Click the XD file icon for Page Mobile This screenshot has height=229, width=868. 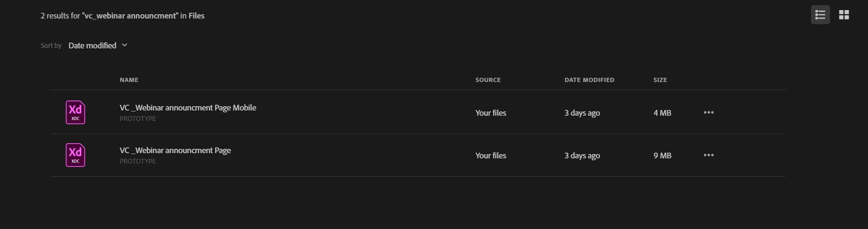(x=75, y=112)
